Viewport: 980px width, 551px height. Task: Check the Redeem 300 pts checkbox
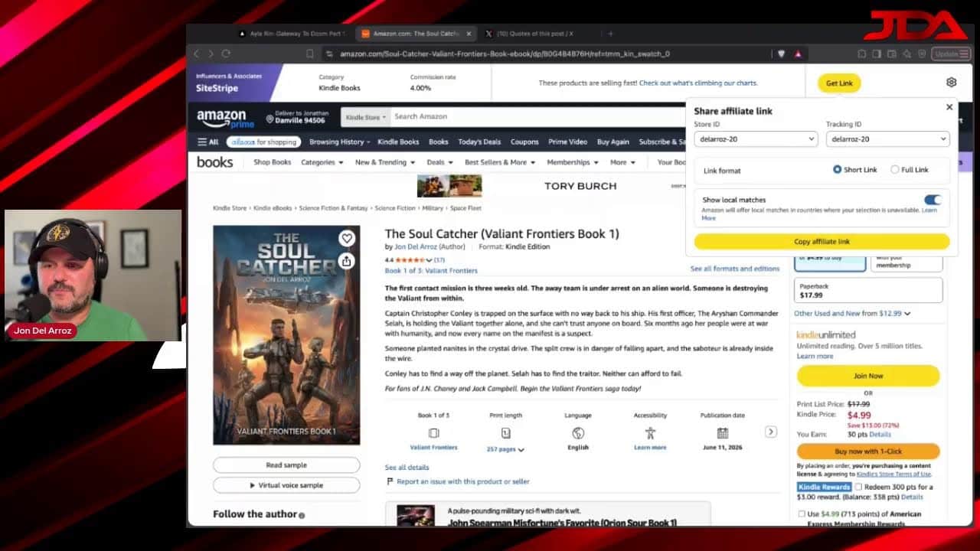click(x=858, y=487)
